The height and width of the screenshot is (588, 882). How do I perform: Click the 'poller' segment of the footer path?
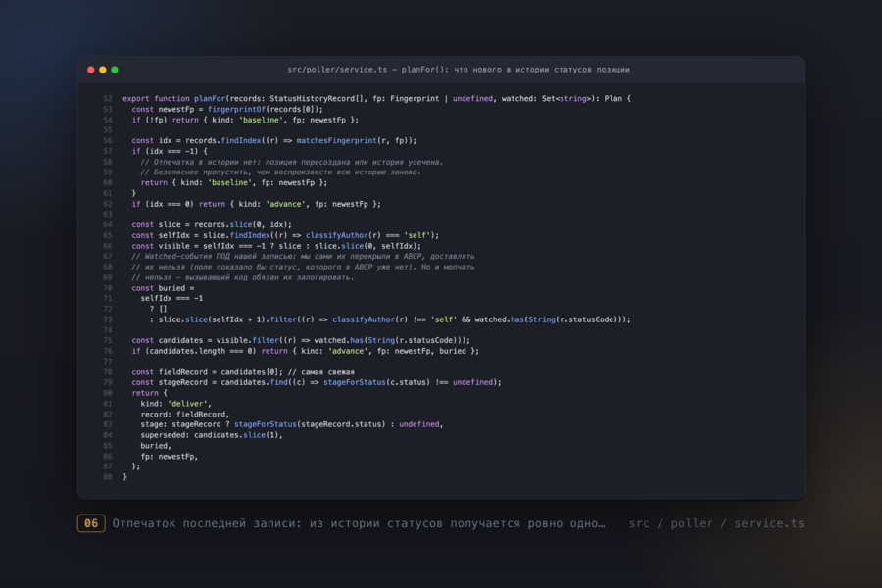[692, 523]
